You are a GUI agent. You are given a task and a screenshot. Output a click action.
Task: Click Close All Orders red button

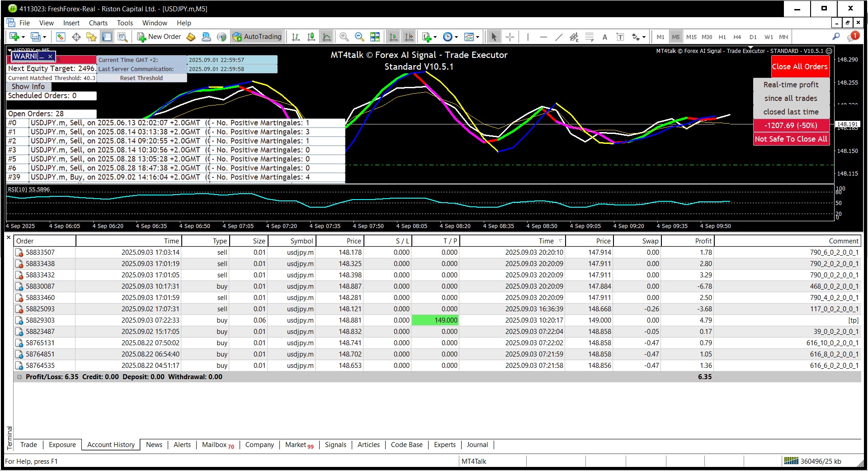pyautogui.click(x=800, y=67)
